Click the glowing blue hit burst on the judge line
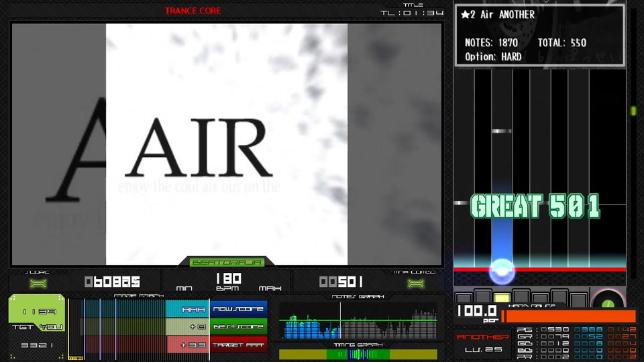 click(x=502, y=271)
